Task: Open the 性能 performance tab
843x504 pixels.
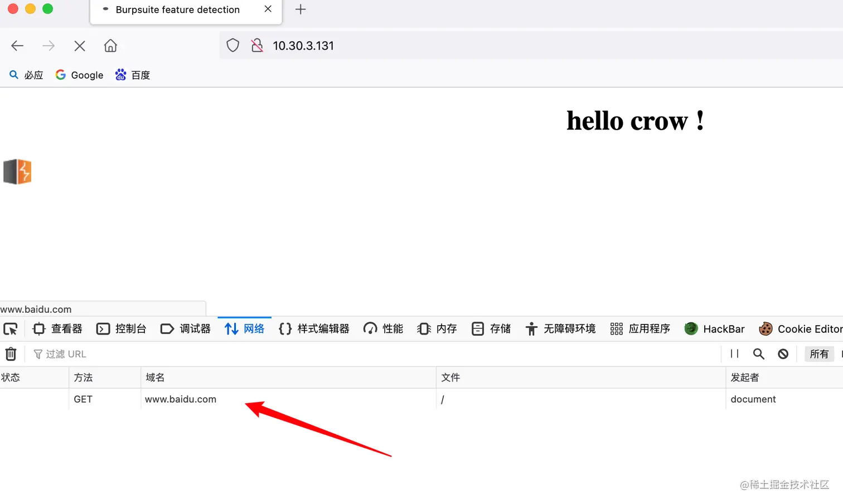Action: pyautogui.click(x=383, y=329)
